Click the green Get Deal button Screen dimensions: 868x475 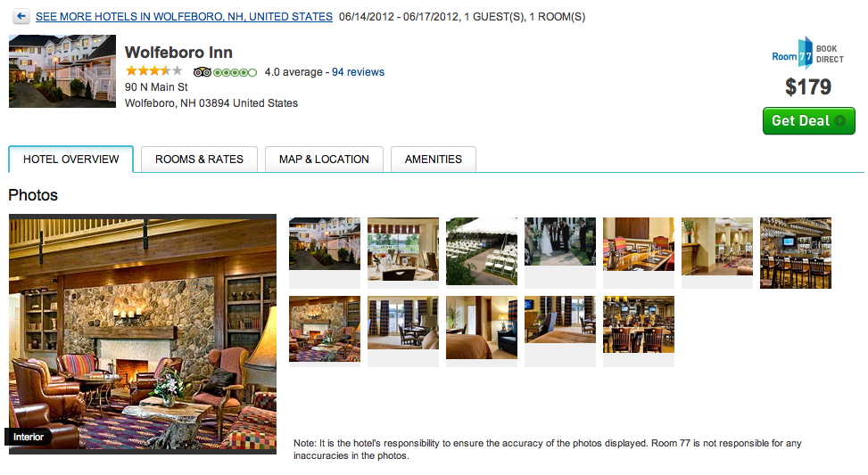[809, 120]
